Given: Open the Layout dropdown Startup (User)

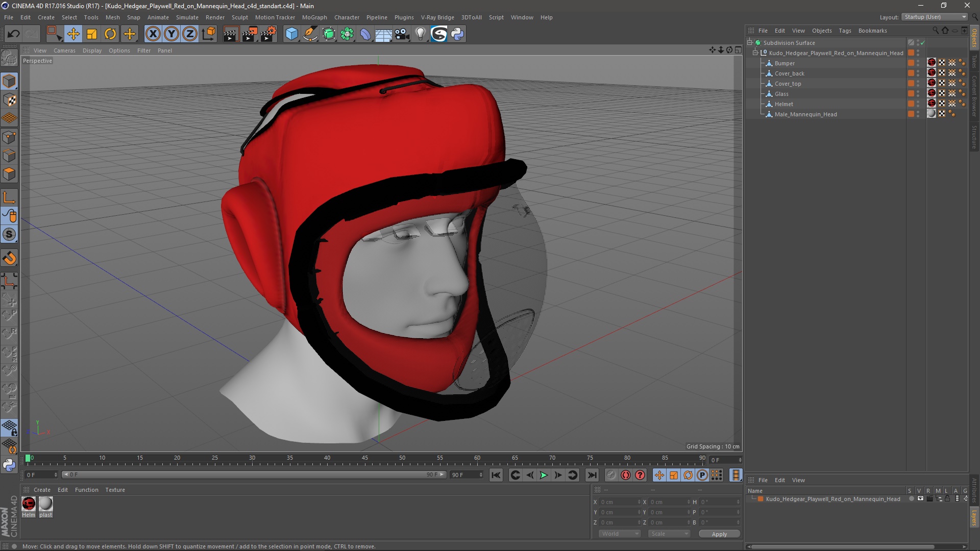Looking at the screenshot, I should point(935,17).
